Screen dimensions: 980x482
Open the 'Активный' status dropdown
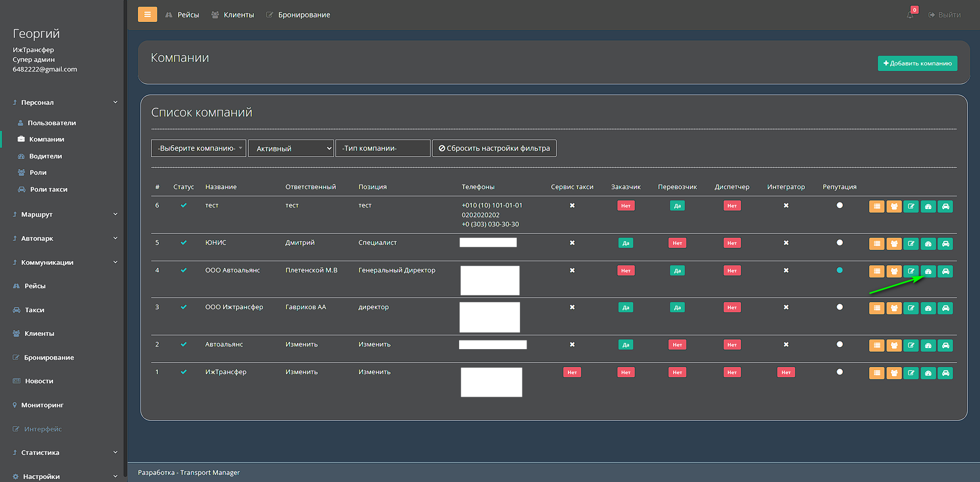click(291, 148)
